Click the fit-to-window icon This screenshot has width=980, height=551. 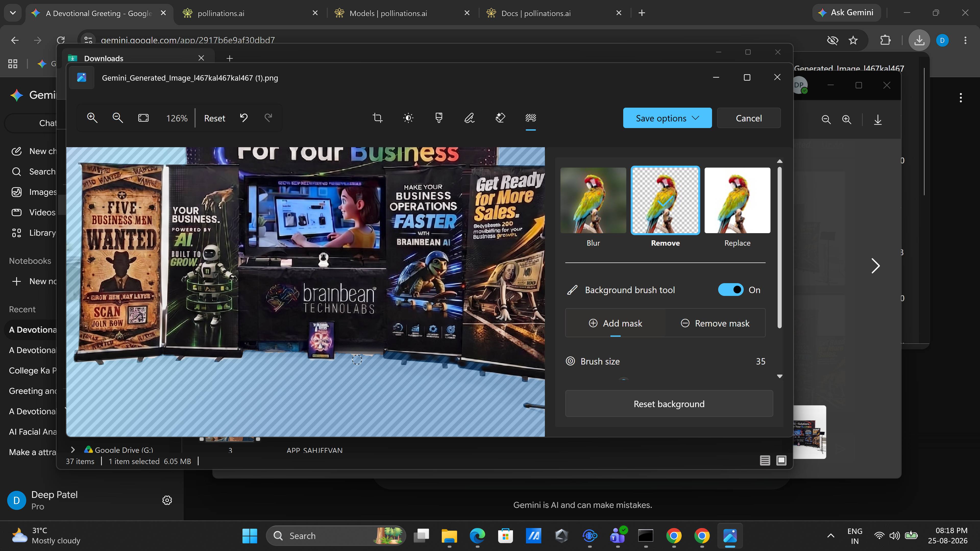[x=143, y=118]
